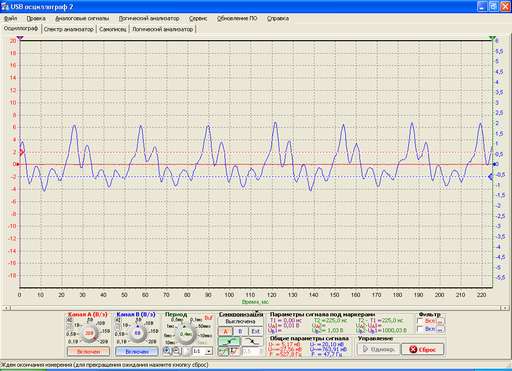Open settings button beside blue filter Вкл

[x=441, y=330]
